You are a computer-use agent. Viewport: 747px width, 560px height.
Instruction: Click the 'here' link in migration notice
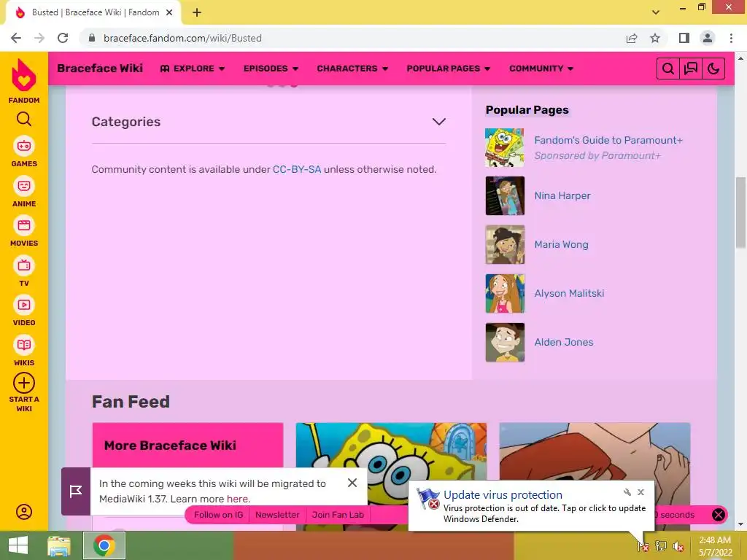click(237, 499)
